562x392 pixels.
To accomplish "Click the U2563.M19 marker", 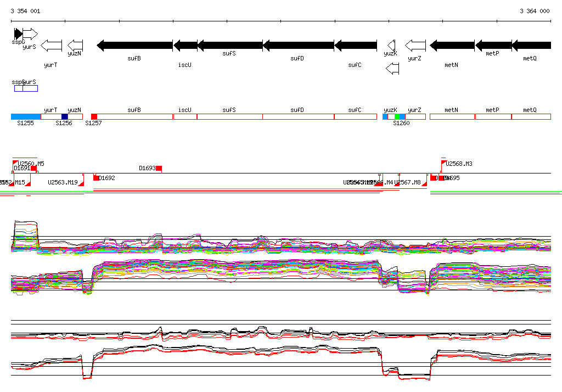I will coord(81,183).
